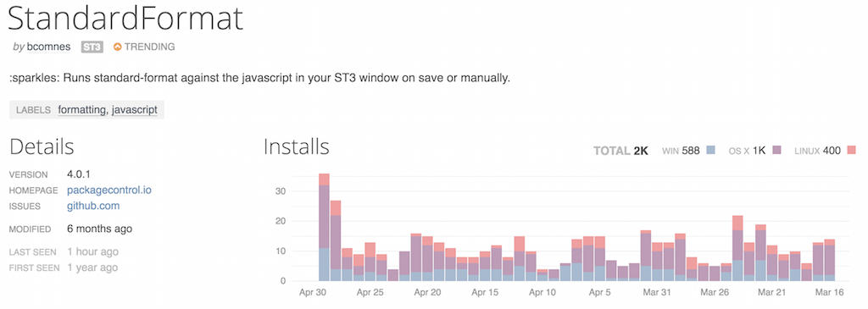Click the Details section heading
Screen dimensions: 868x309
[x=42, y=147]
